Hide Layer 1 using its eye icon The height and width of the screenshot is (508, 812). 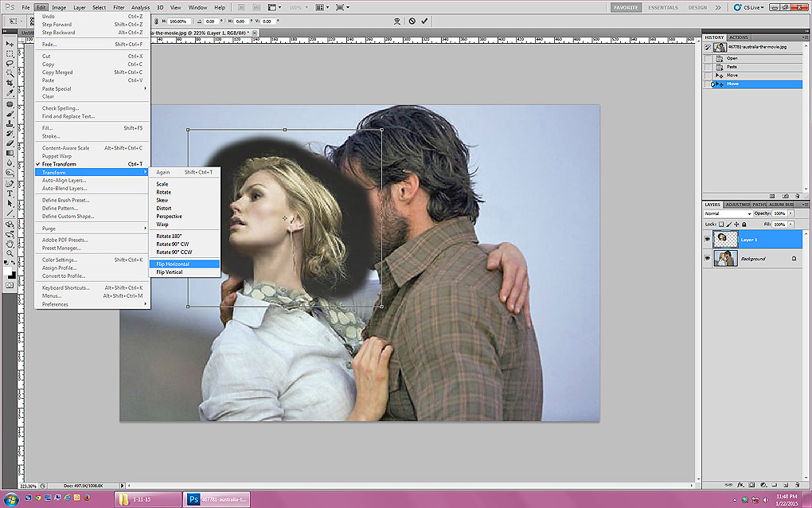[x=707, y=239]
